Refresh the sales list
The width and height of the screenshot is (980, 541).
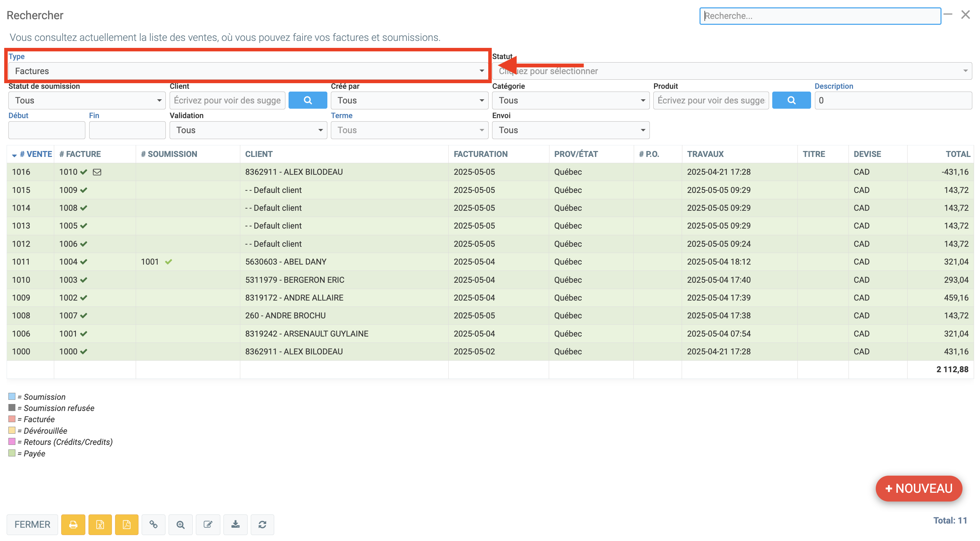pos(262,525)
